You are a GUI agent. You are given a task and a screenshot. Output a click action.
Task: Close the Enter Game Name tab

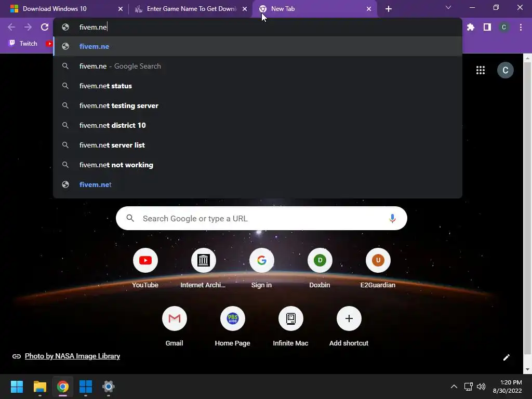pos(245,9)
